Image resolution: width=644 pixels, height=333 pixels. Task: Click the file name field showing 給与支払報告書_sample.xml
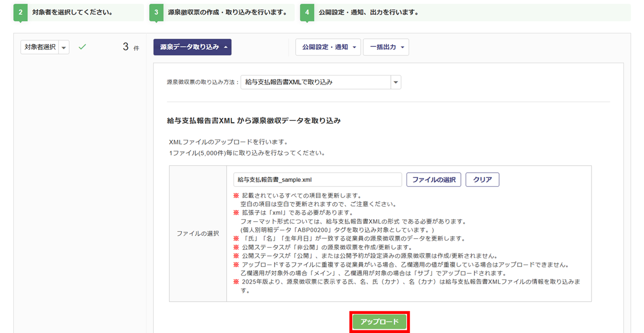(x=317, y=180)
